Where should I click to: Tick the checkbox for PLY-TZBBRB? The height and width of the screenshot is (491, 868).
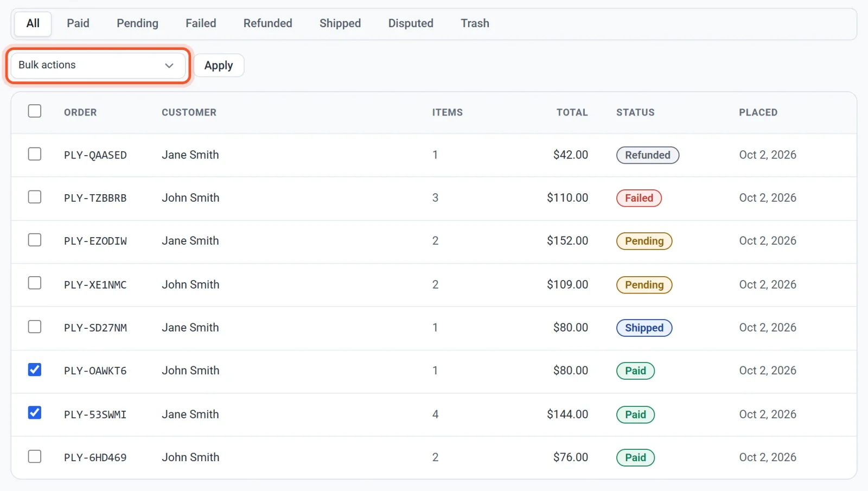pos(35,197)
